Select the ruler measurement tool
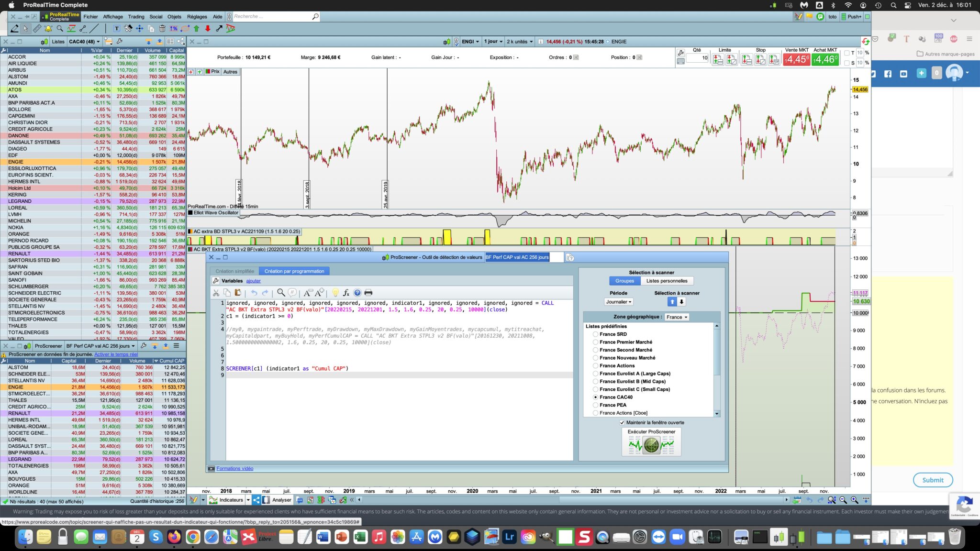The image size is (980, 551). pyautogui.click(x=37, y=29)
